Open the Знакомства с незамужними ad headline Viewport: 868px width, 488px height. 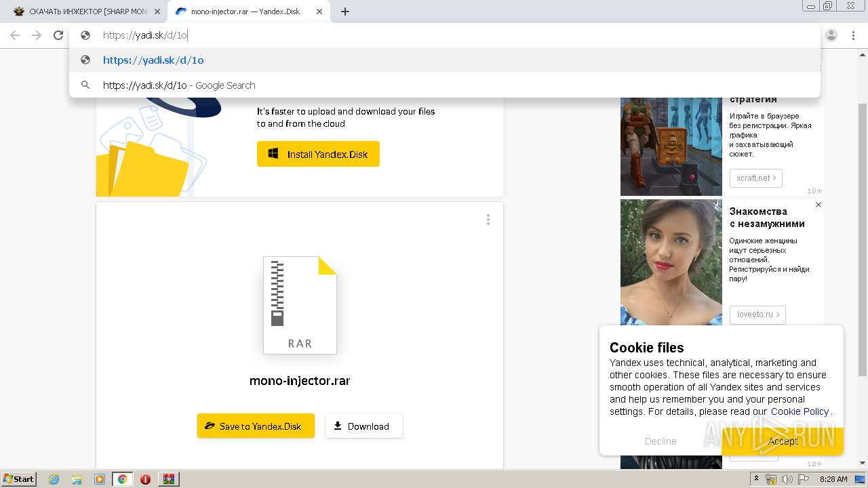(767, 218)
